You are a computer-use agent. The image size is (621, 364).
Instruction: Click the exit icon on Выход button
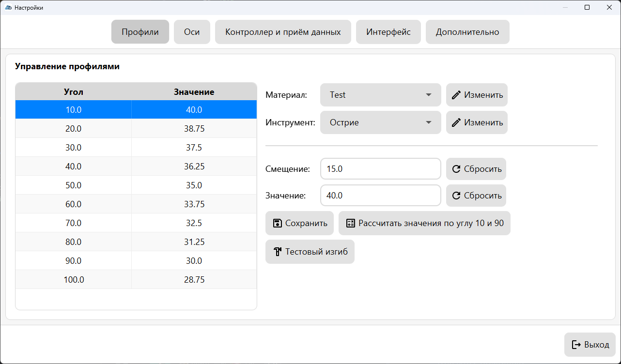[576, 345]
